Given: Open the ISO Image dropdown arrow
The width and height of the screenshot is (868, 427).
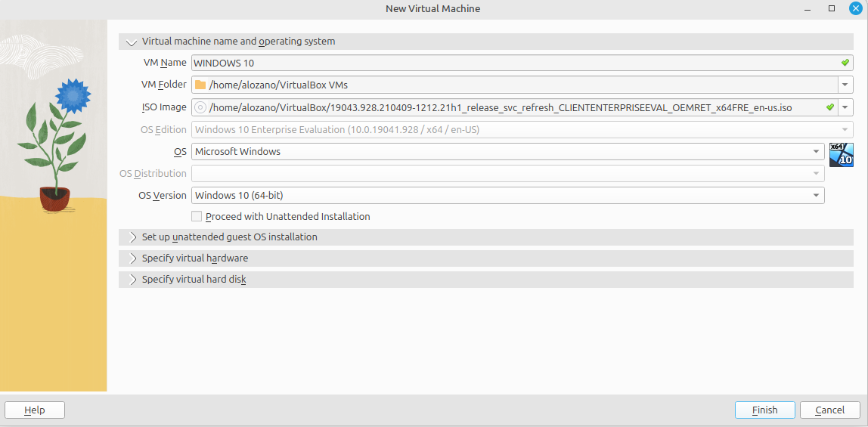Looking at the screenshot, I should click(845, 107).
